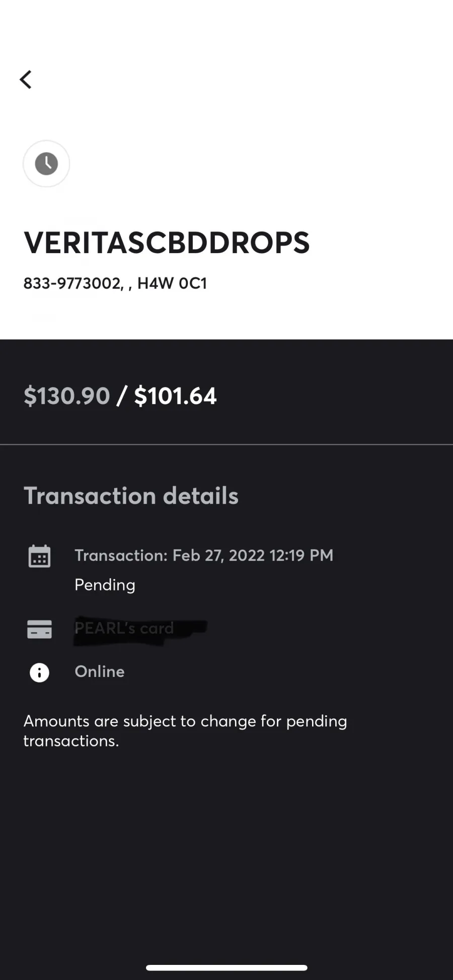Tap the merchant phone number 833-9773002
Viewport: 453px width, 980px height.
pyautogui.click(x=72, y=283)
